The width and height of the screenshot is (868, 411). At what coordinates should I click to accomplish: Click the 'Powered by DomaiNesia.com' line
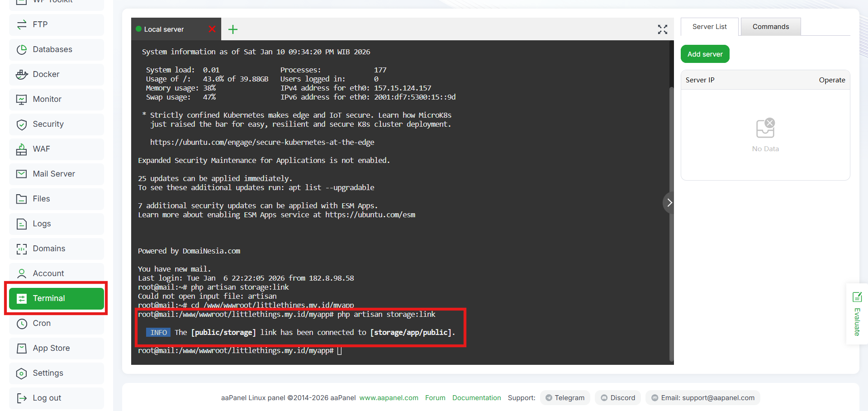[x=189, y=251]
